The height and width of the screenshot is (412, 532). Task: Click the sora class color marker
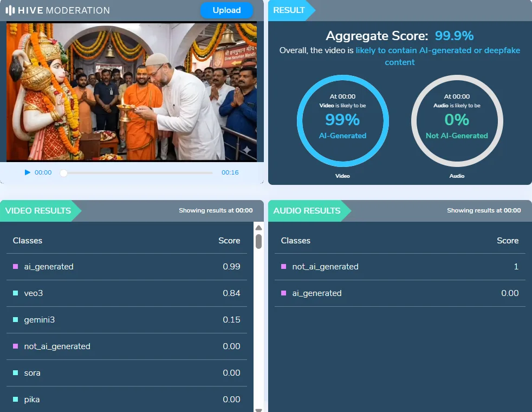pyautogui.click(x=16, y=373)
